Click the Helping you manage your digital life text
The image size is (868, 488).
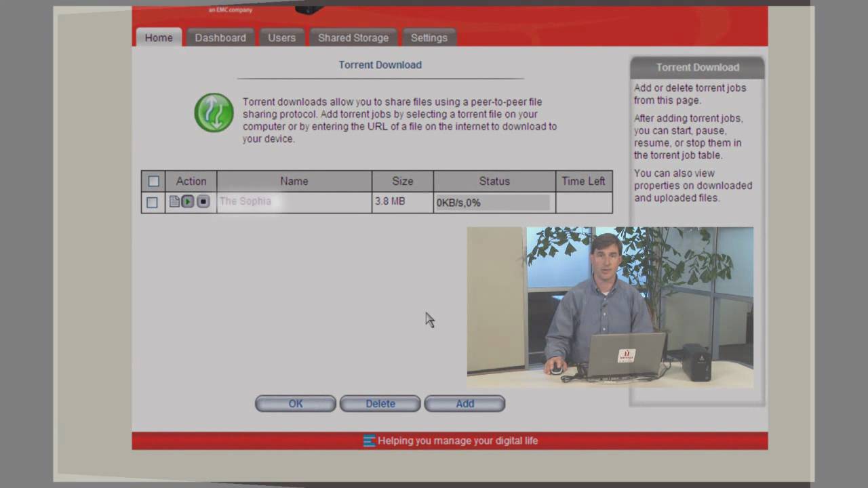click(x=458, y=441)
